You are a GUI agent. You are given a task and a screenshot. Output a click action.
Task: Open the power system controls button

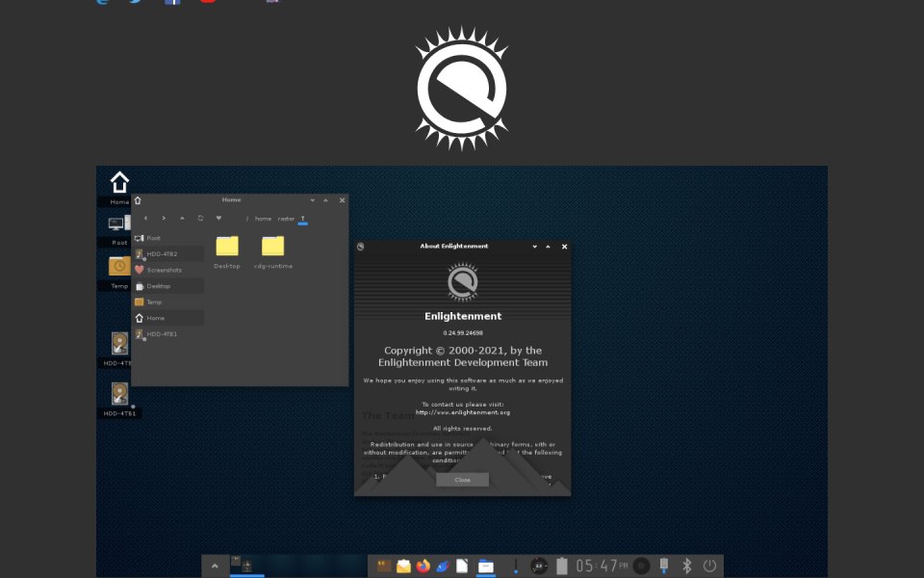709,566
